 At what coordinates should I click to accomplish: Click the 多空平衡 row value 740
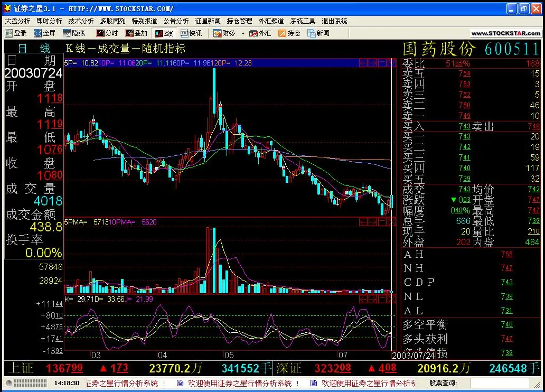(x=507, y=324)
